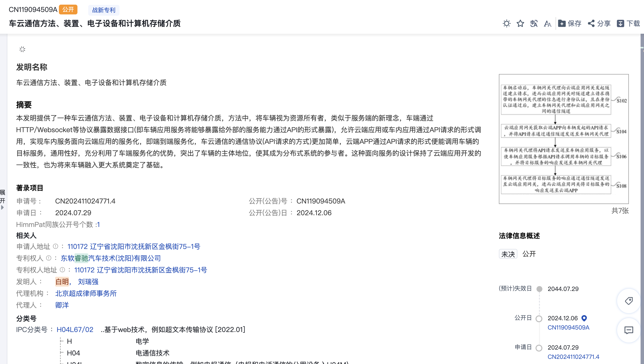Star this patent as favorite

click(x=520, y=23)
